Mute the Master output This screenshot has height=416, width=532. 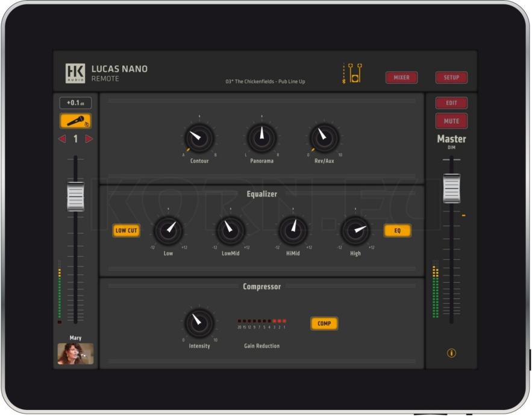click(x=451, y=121)
